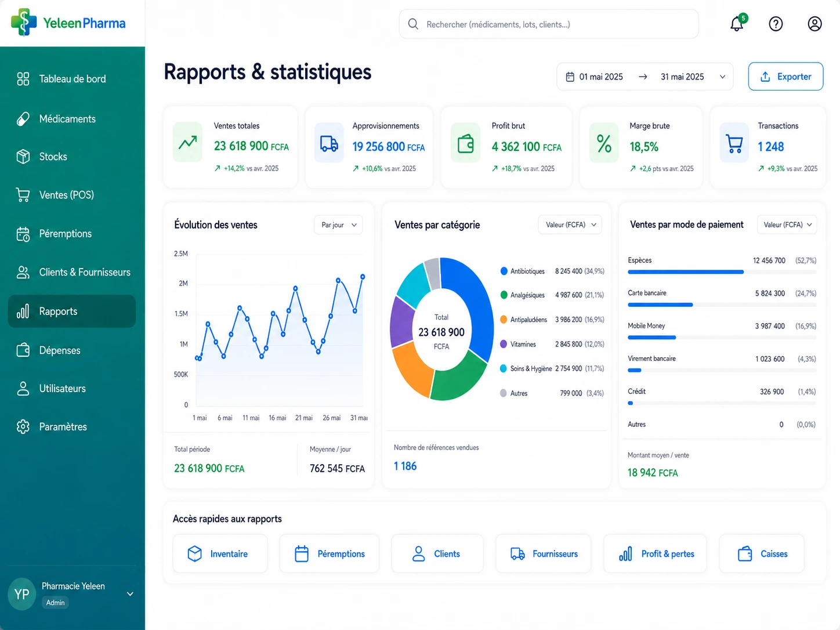This screenshot has width=840, height=630.
Task: Click the Antipaludéens legend orange dot
Action: tap(504, 320)
